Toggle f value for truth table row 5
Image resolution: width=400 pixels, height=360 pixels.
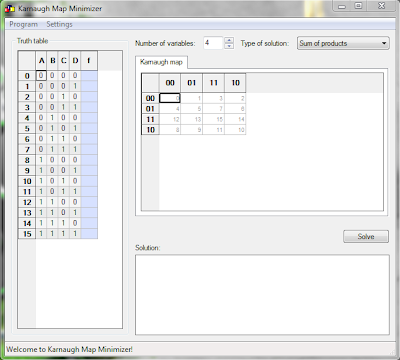pos(89,128)
